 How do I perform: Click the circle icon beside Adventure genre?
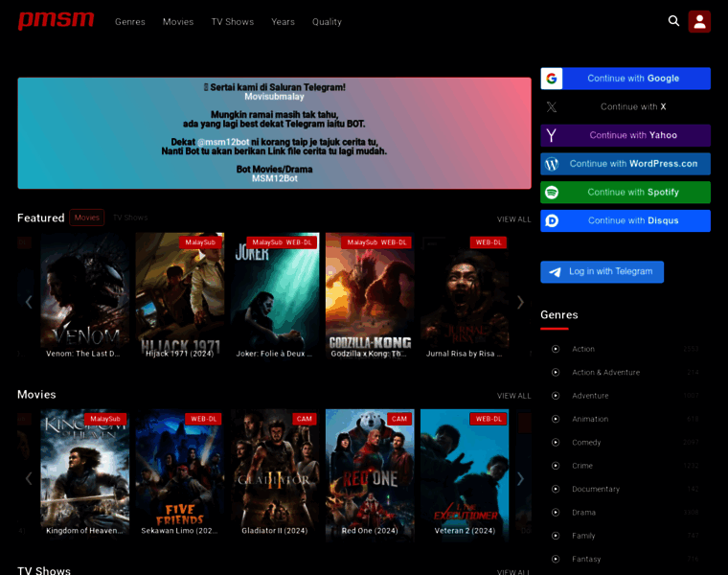(x=556, y=396)
